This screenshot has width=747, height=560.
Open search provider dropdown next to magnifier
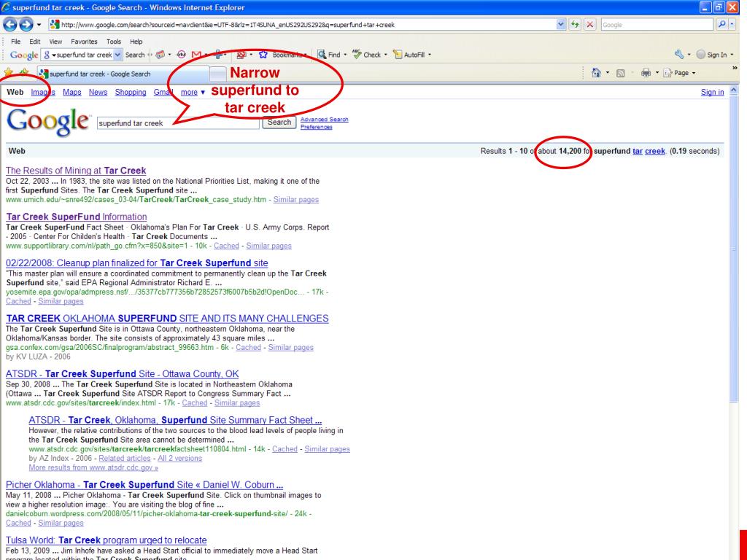[732, 24]
